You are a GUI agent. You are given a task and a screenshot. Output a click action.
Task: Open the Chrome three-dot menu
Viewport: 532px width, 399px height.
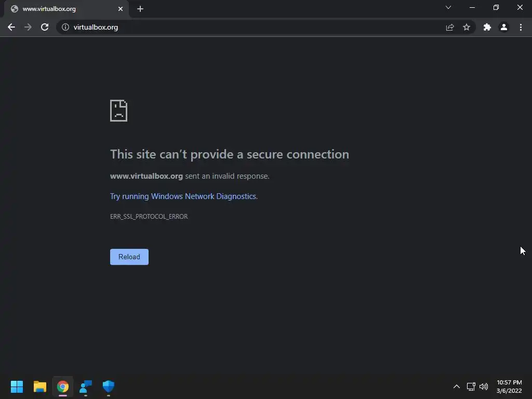521,27
